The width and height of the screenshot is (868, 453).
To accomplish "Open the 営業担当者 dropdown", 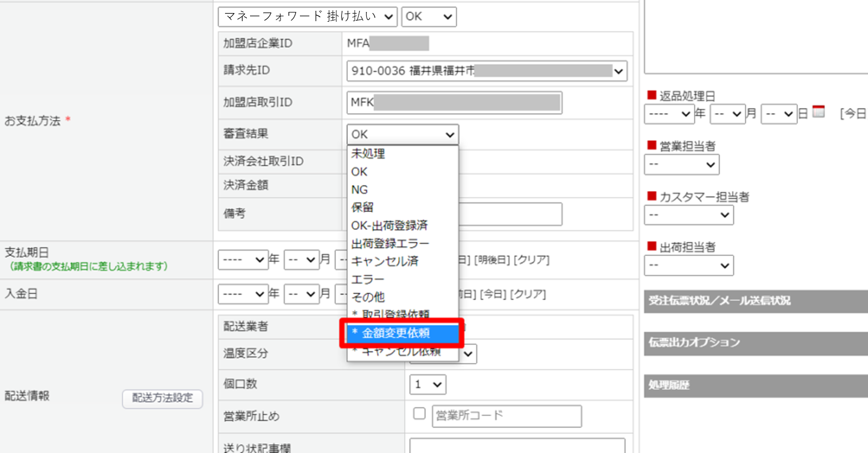I will [682, 164].
